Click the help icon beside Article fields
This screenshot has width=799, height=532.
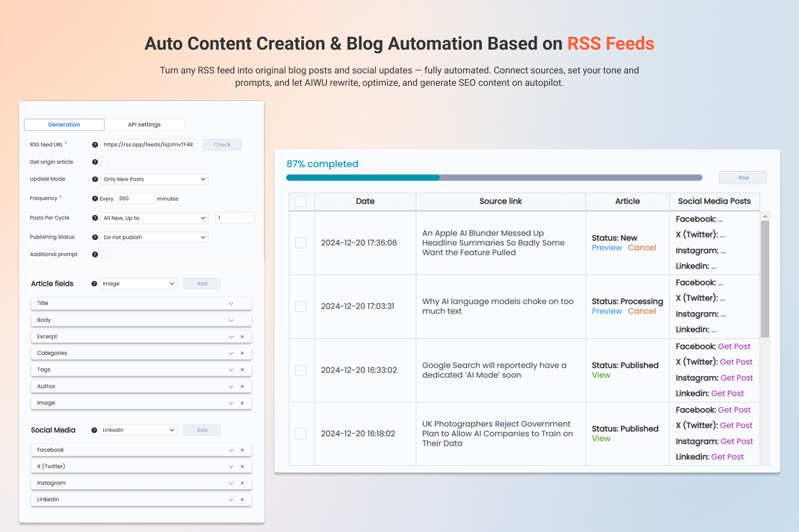pyautogui.click(x=94, y=283)
